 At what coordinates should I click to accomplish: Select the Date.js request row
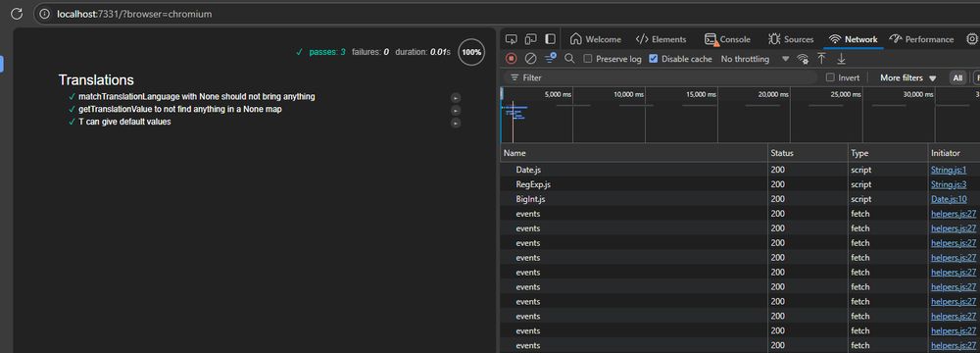[x=740, y=170]
